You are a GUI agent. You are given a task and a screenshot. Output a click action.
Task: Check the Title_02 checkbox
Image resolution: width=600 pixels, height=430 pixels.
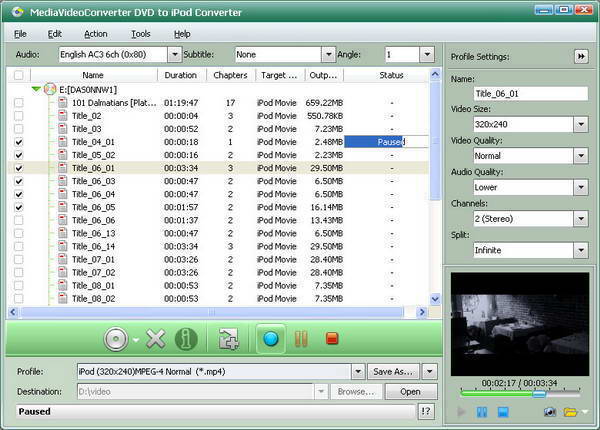(18, 116)
